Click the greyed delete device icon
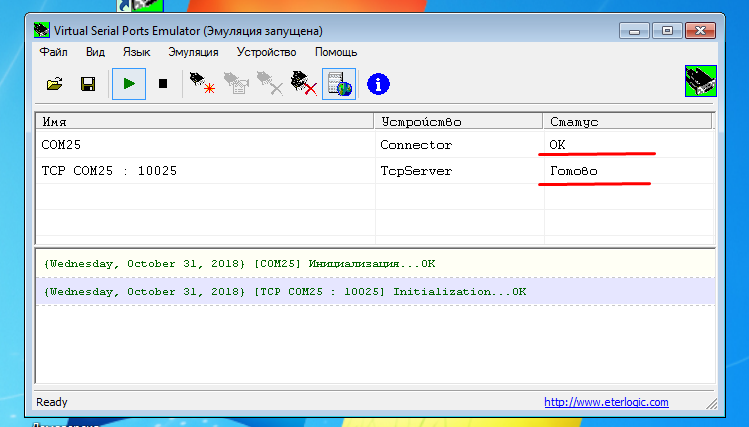This screenshot has width=749, height=427. tap(270, 83)
